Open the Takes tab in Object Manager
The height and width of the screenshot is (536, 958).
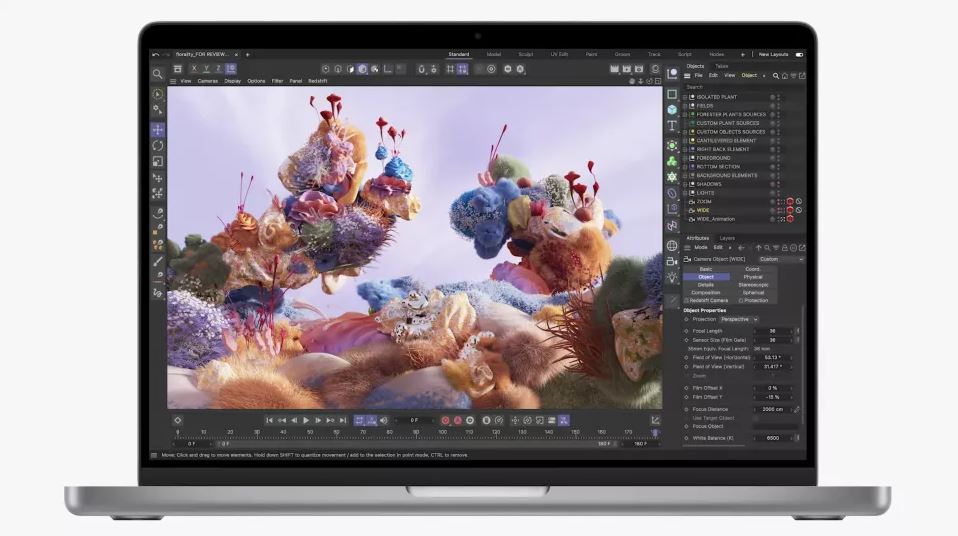tap(722, 66)
